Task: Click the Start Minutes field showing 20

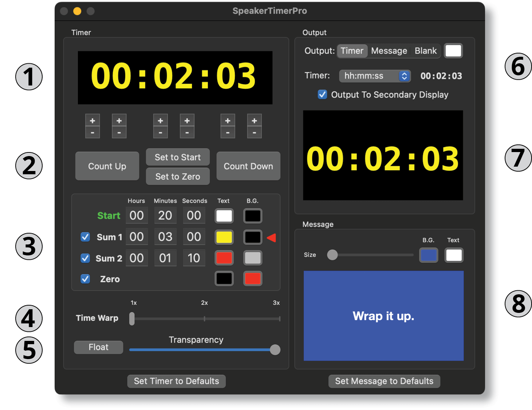Action: click(165, 215)
